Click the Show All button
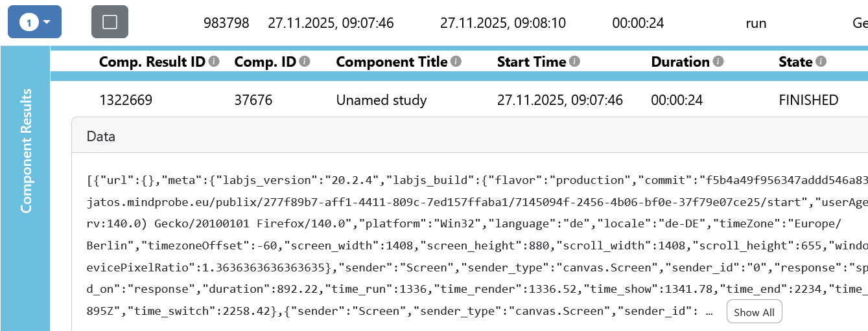Screen dimensions: 868x331 (x=754, y=312)
